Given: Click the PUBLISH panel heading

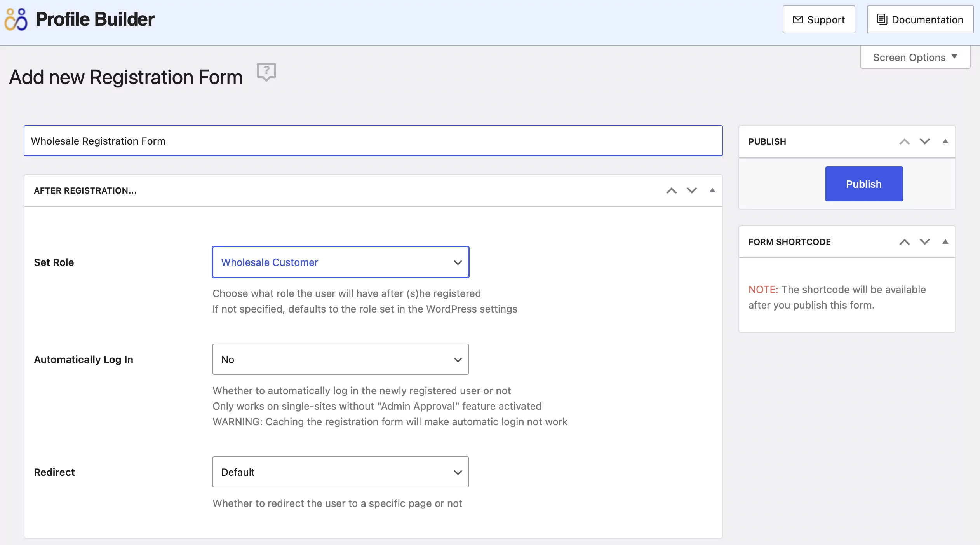Looking at the screenshot, I should pyautogui.click(x=767, y=141).
